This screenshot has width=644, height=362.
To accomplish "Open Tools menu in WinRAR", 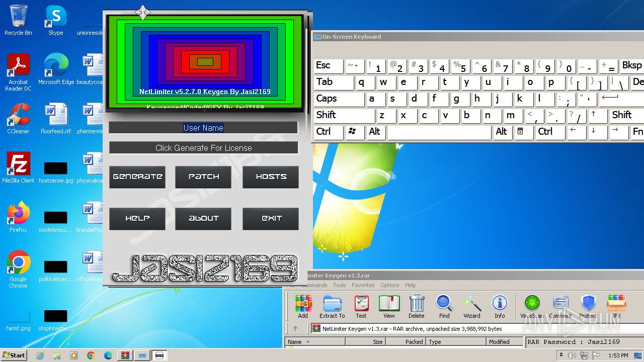I will click(x=340, y=285).
